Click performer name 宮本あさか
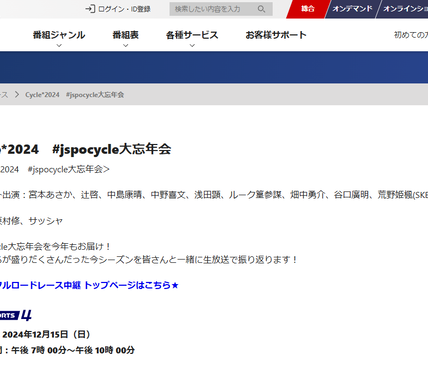 tap(50, 195)
